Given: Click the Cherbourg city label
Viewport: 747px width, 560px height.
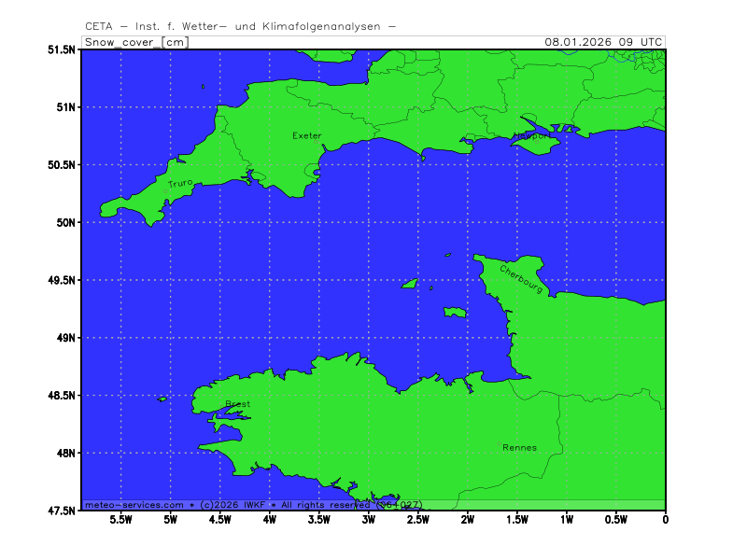Looking at the screenshot, I should [x=521, y=280].
